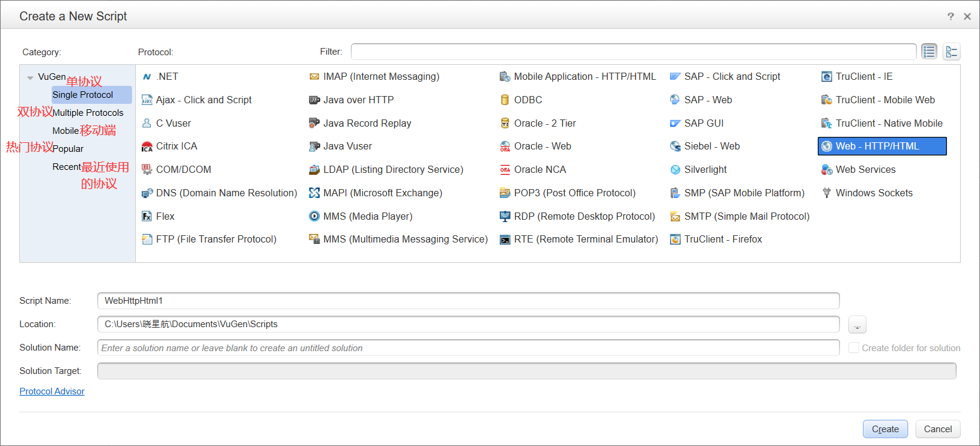Select the Mobile Application HTTP/HTML icon

(505, 77)
